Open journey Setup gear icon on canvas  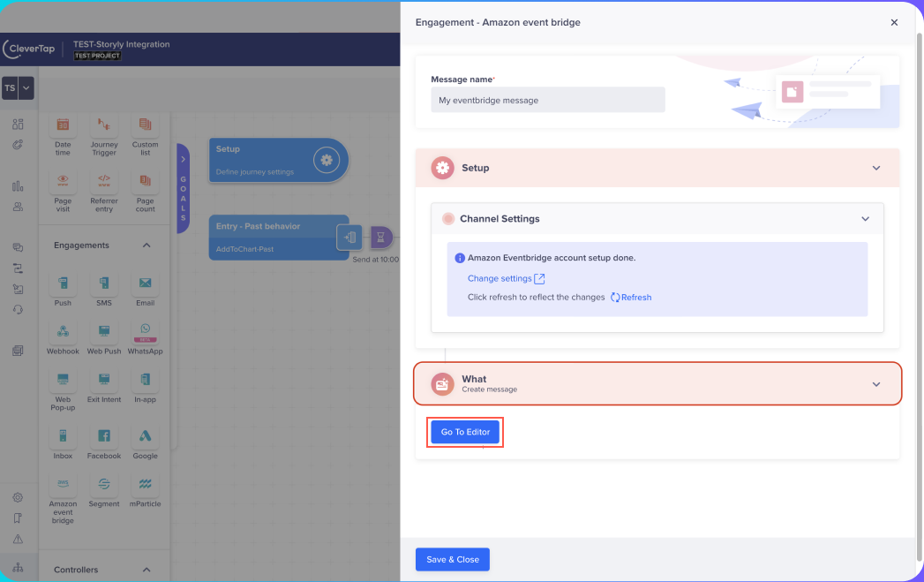pyautogui.click(x=327, y=160)
